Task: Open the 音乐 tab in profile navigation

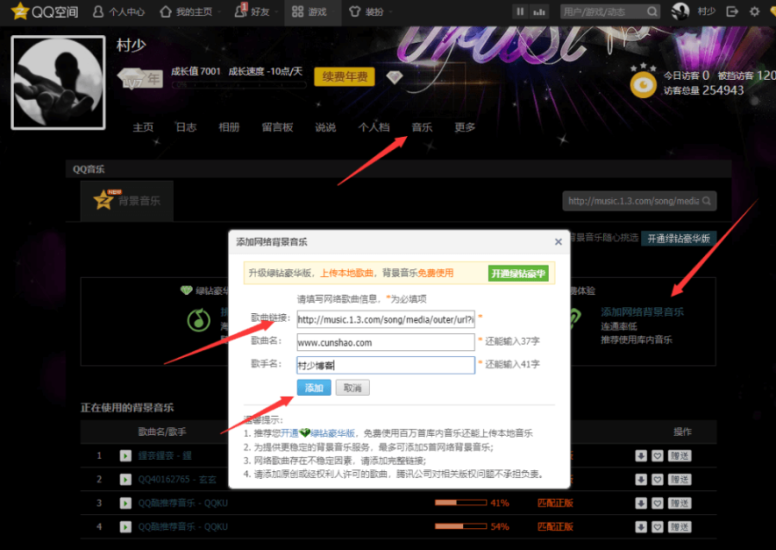Action: [x=422, y=128]
